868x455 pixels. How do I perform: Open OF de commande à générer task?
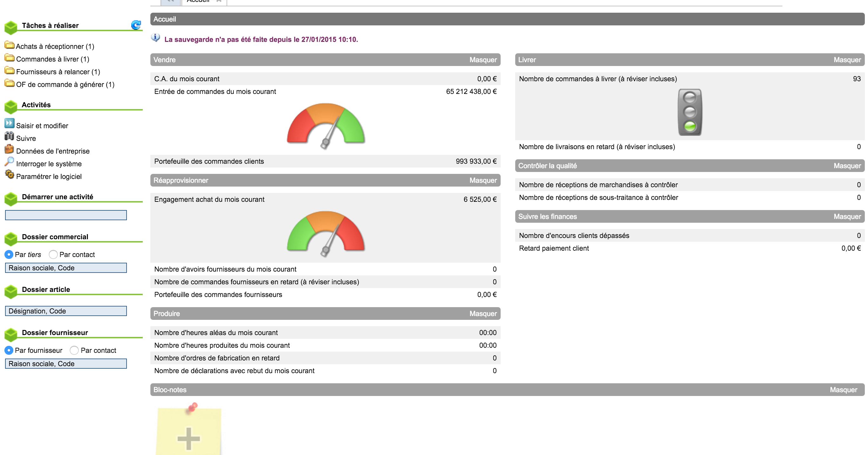(x=65, y=85)
